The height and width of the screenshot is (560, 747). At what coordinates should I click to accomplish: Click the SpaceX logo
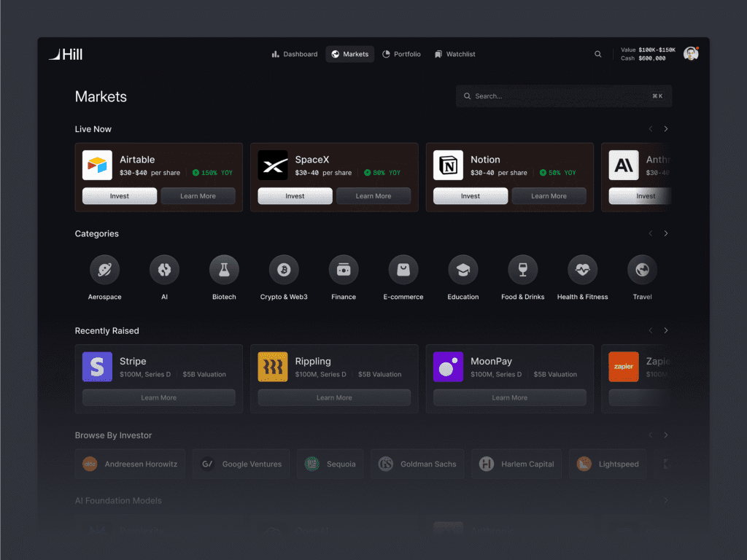(273, 166)
